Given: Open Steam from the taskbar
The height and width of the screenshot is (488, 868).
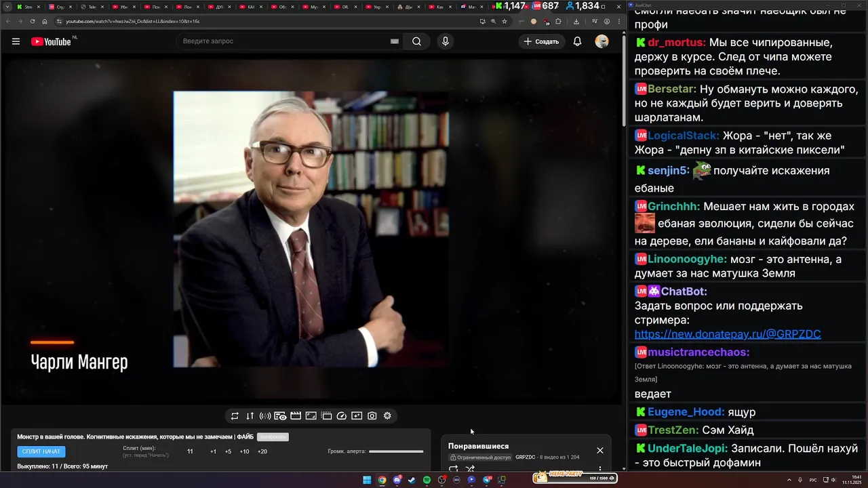Looking at the screenshot, I should click(x=412, y=480).
